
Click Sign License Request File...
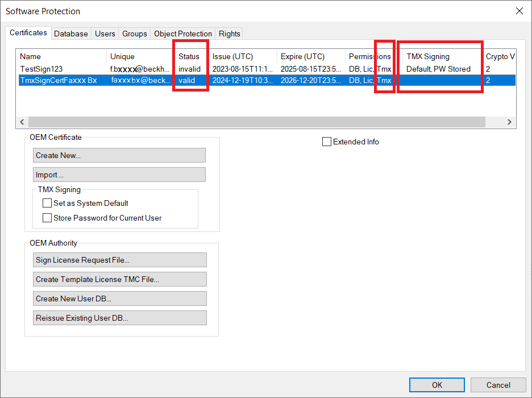click(120, 260)
